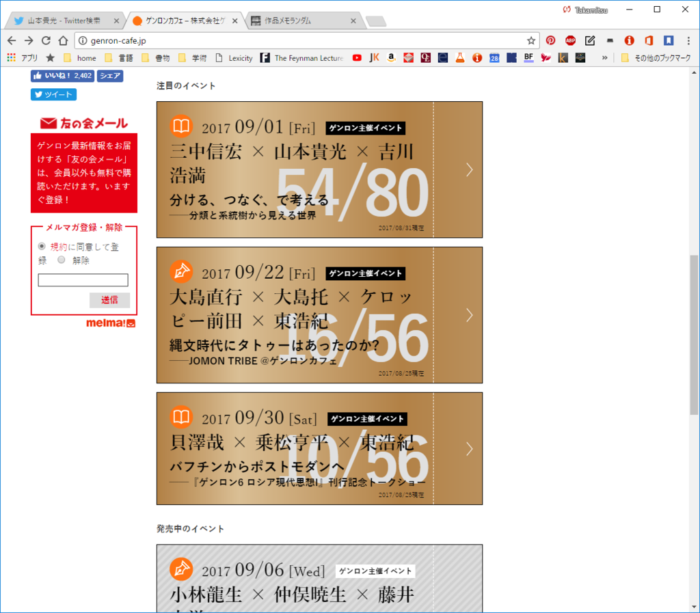Open the その他のブックマーク folder
This screenshot has width=700, height=613.
point(656,58)
